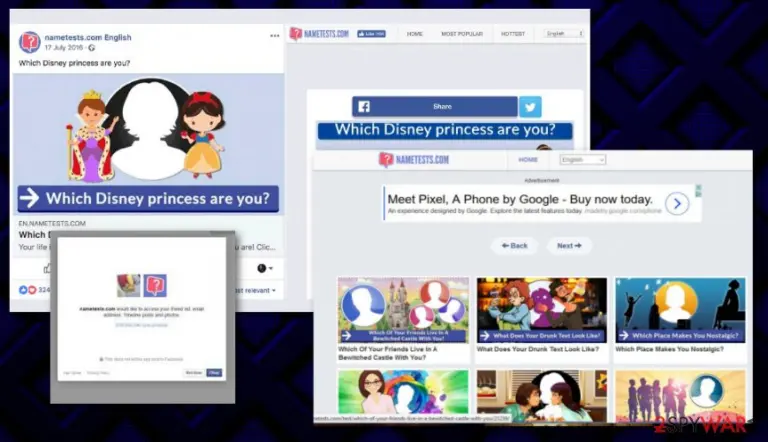
Task: Click the blue Okay button in dialog
Action: (x=214, y=373)
